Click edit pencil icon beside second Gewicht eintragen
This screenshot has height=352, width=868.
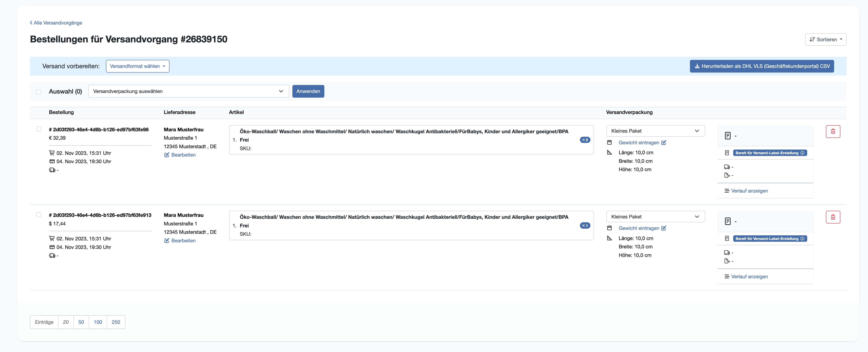663,228
